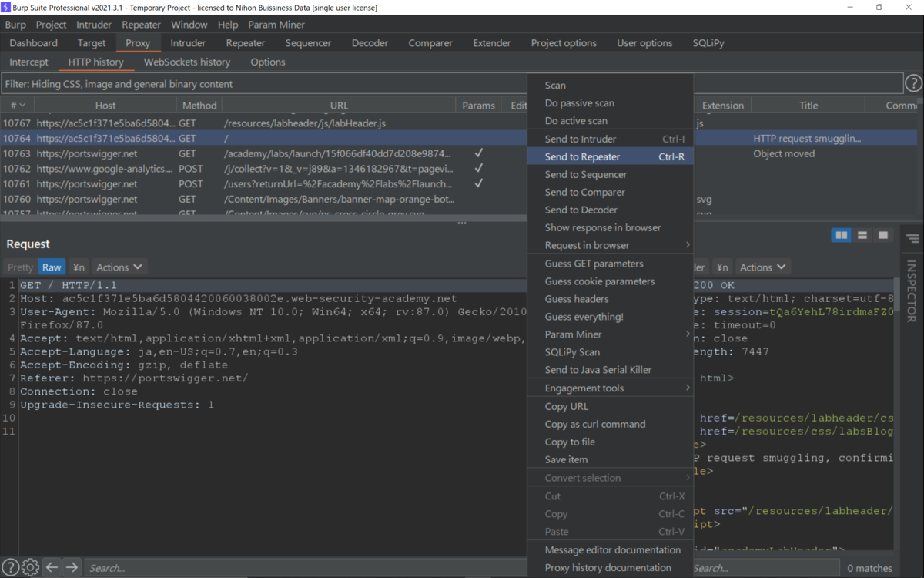Open the Param Miner menu in the menu bar
The image size is (924, 578).
tap(276, 24)
